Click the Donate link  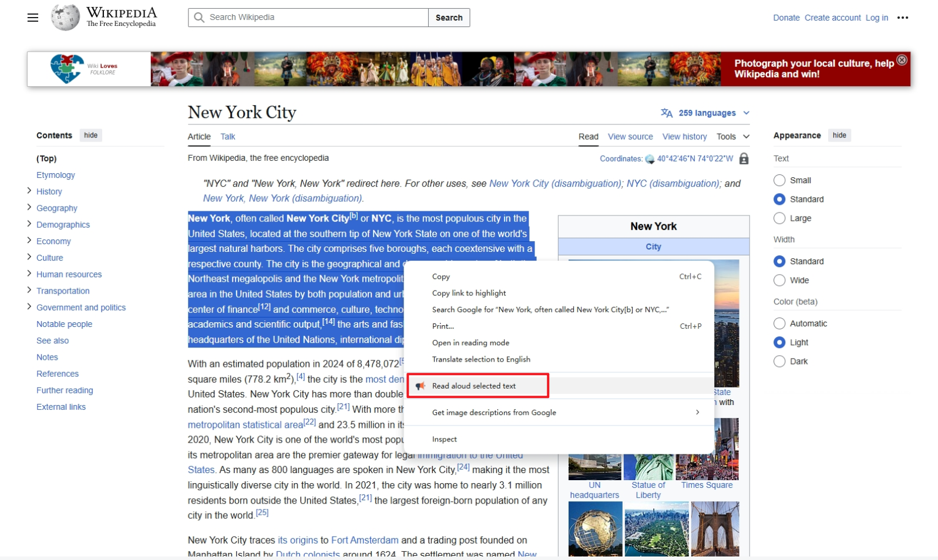[x=786, y=18]
